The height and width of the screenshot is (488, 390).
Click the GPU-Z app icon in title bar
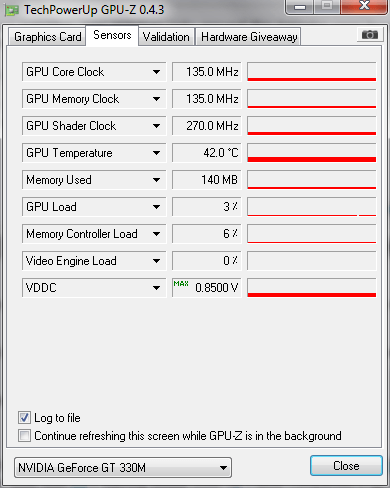12,10
